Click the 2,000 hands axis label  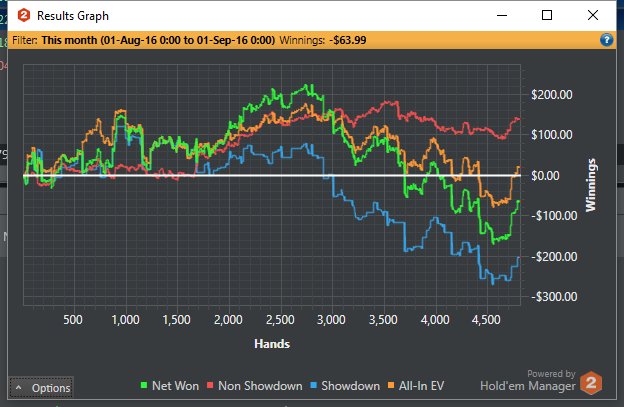coord(228,319)
